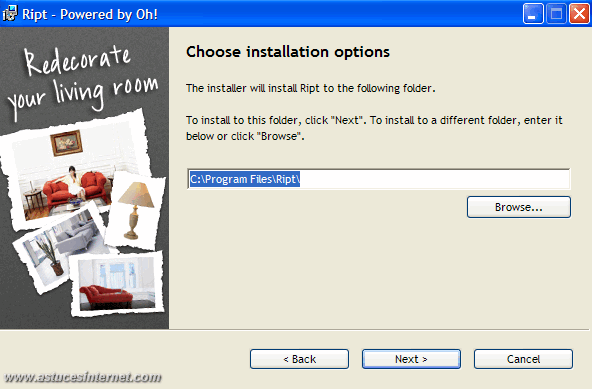Close the Ript installer window
This screenshot has height=389, width=592.
click(x=580, y=14)
